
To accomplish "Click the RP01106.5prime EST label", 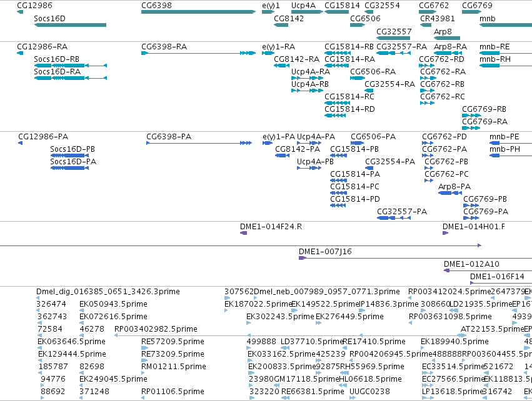I will 173,392.
